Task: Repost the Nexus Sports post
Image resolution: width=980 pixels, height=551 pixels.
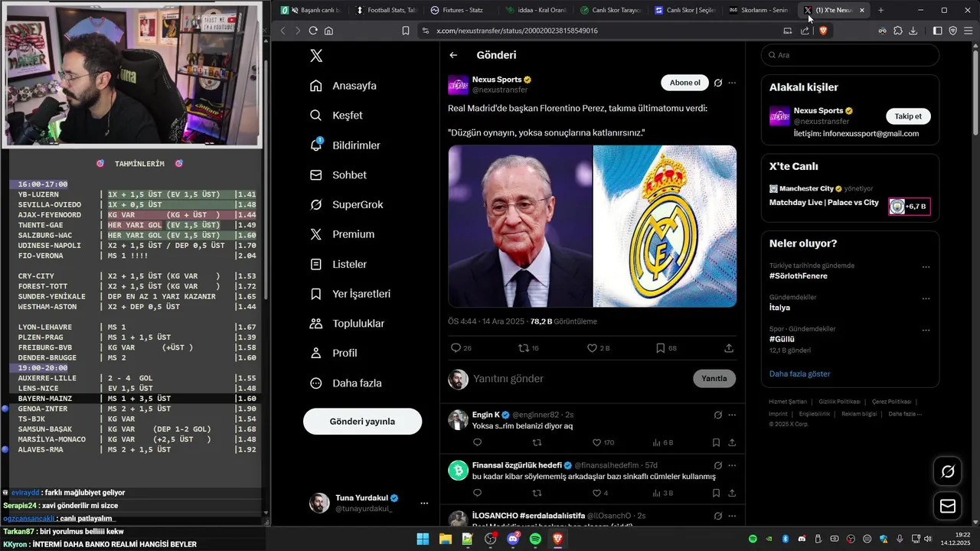Action: [x=528, y=348]
